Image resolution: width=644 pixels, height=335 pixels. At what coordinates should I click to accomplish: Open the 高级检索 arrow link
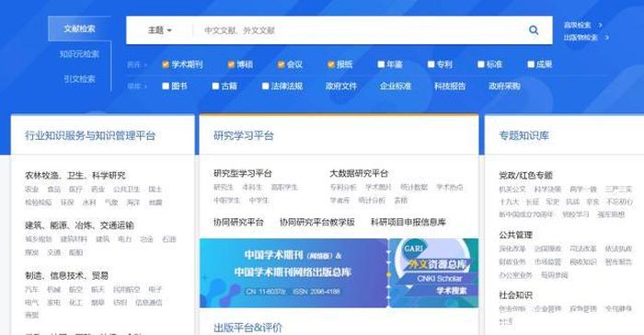point(582,25)
